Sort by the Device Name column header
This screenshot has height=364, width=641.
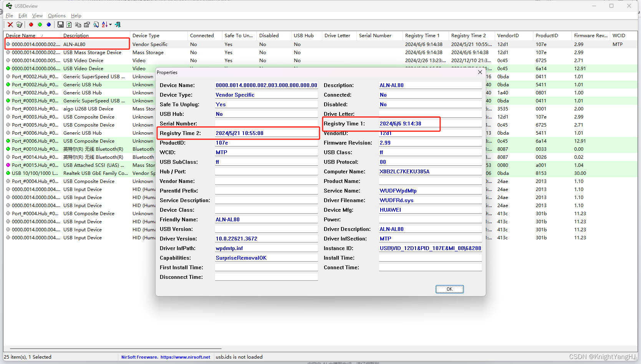pyautogui.click(x=32, y=35)
